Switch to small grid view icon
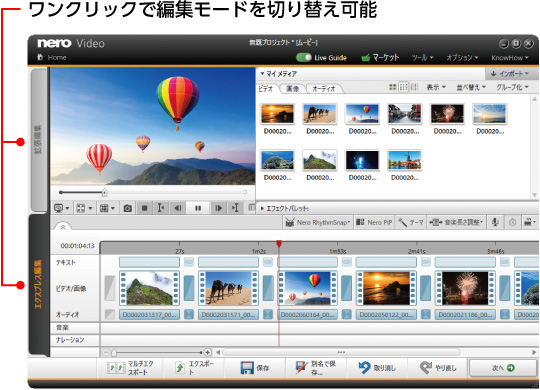540x390 pixels. tap(403, 87)
